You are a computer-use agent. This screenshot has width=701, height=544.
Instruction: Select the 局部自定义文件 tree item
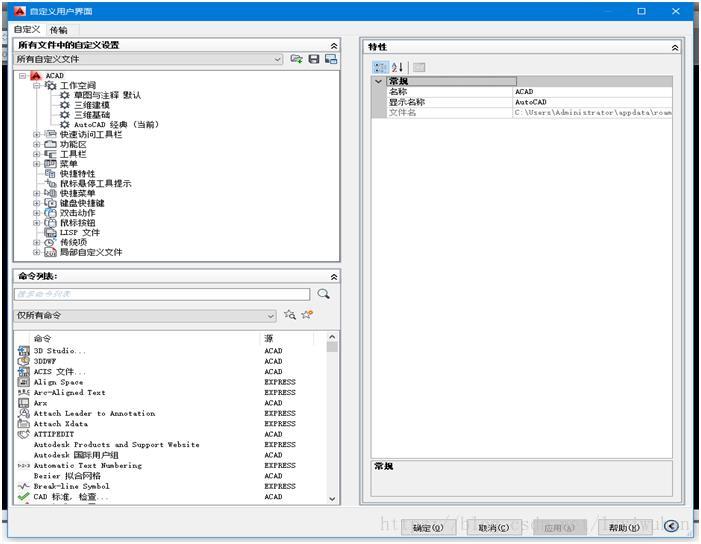91,252
